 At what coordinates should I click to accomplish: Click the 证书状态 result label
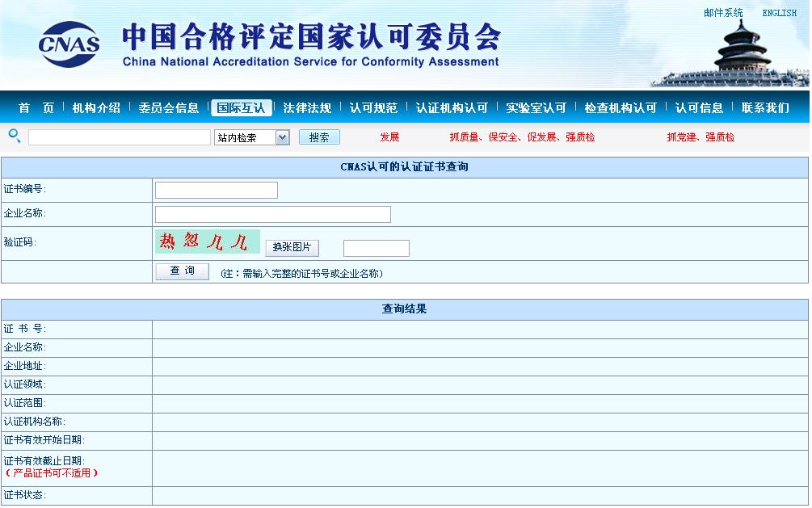pyautogui.click(x=24, y=495)
